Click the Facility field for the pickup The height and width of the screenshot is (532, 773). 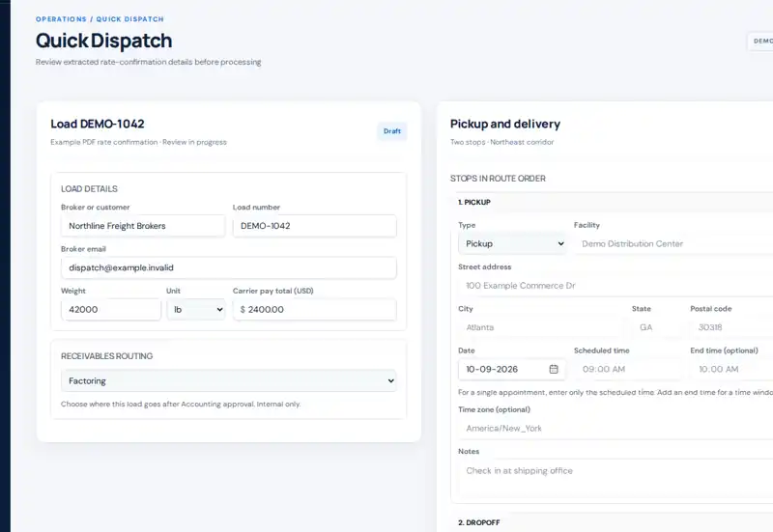point(673,243)
